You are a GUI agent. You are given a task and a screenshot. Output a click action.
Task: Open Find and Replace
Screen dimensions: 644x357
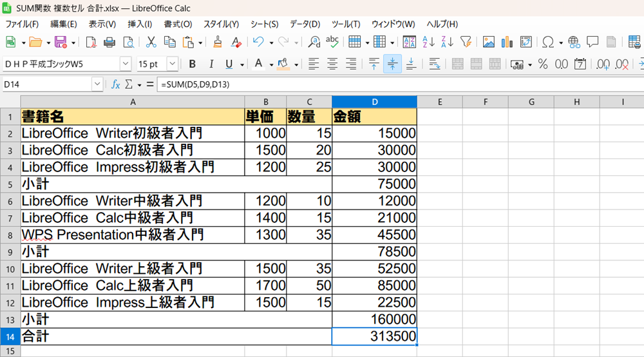[314, 42]
